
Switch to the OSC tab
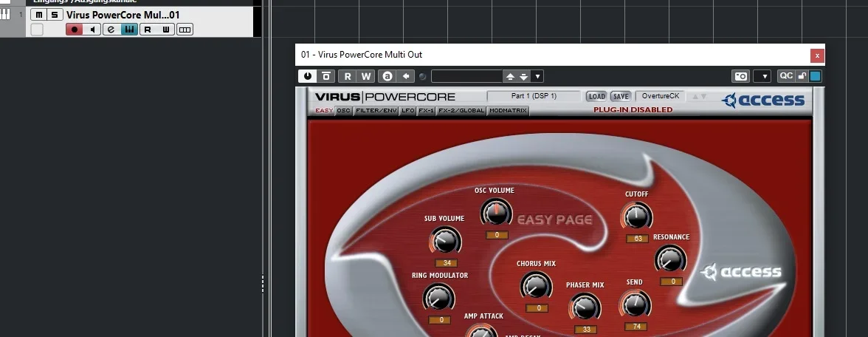(x=344, y=110)
